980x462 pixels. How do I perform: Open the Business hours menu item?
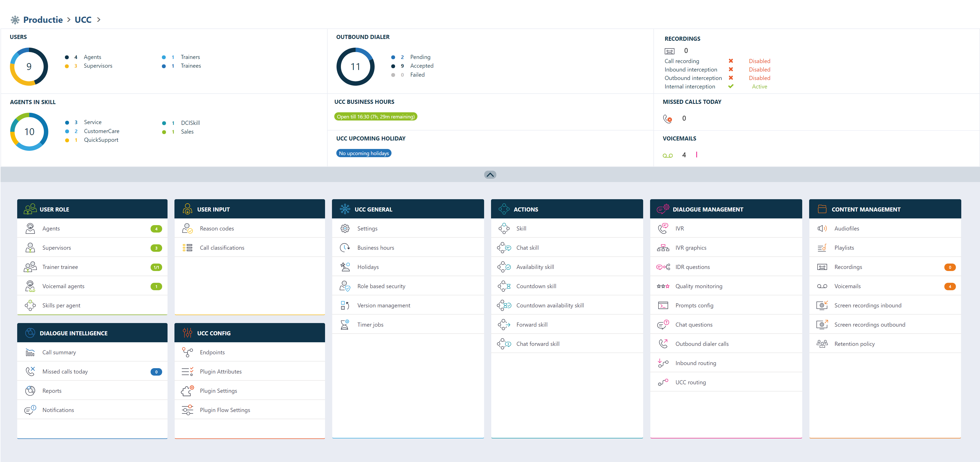pos(376,248)
